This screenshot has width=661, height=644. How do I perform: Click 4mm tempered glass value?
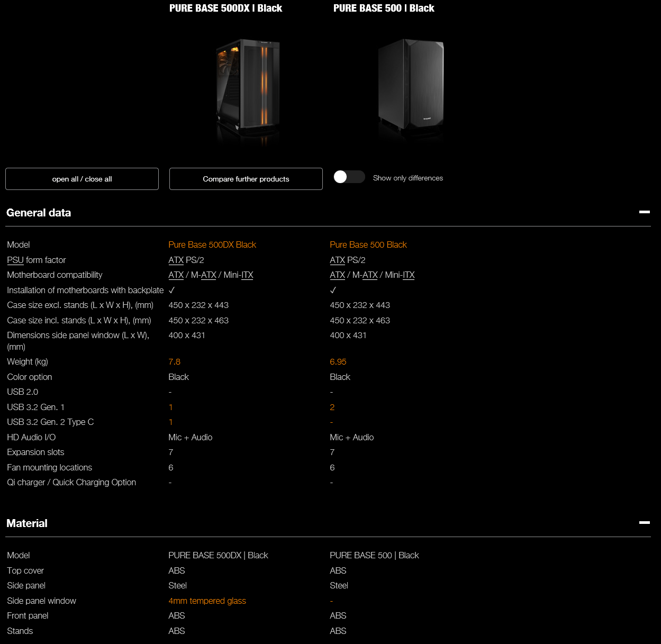click(x=207, y=601)
